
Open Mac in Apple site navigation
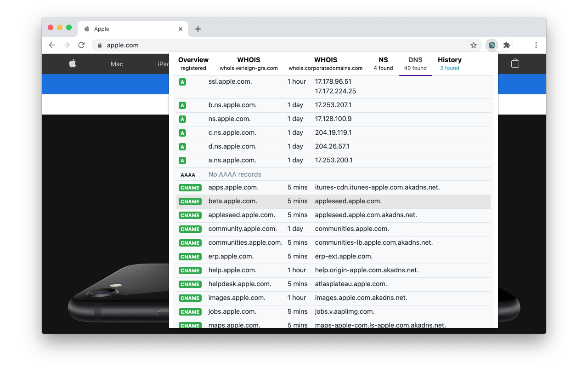(x=117, y=64)
